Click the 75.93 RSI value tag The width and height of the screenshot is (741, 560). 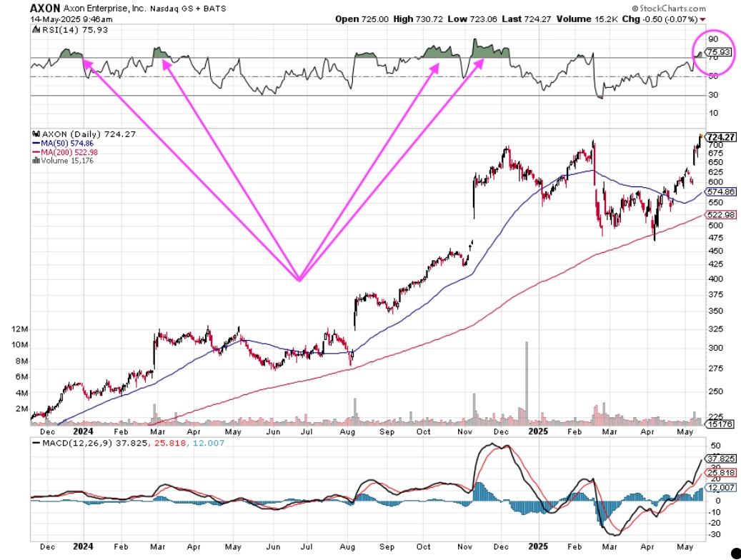(x=715, y=52)
